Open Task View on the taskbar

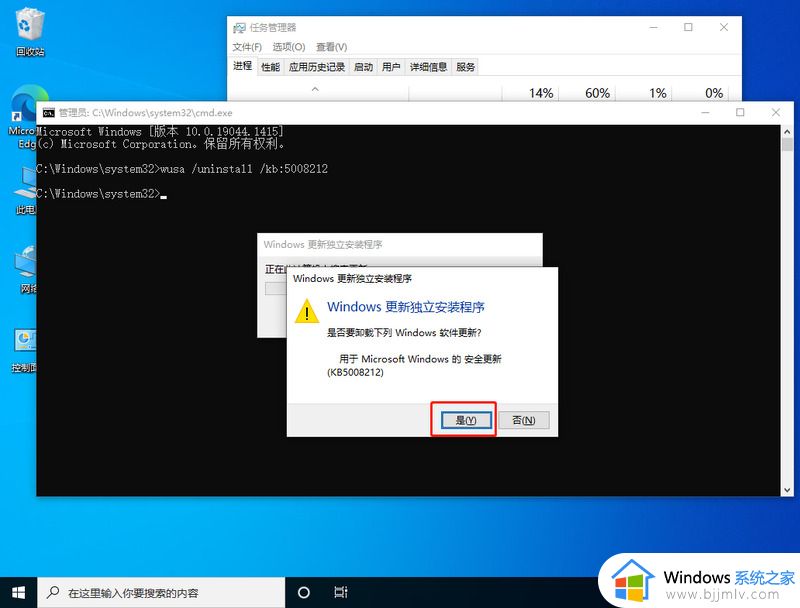(340, 592)
